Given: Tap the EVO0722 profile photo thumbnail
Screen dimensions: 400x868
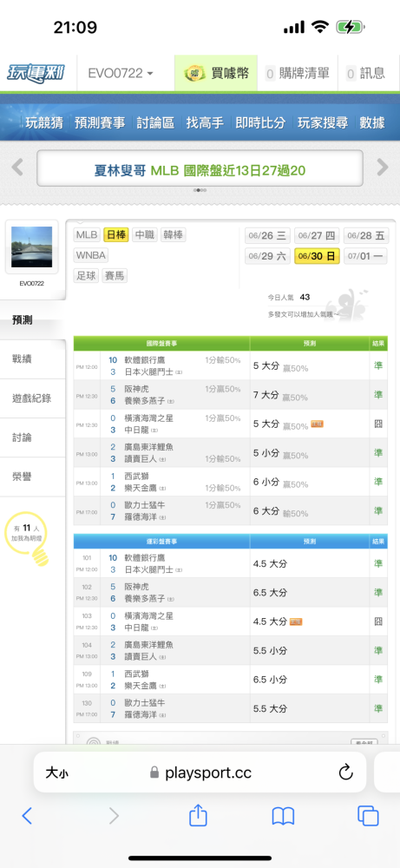Looking at the screenshot, I should 32,247.
